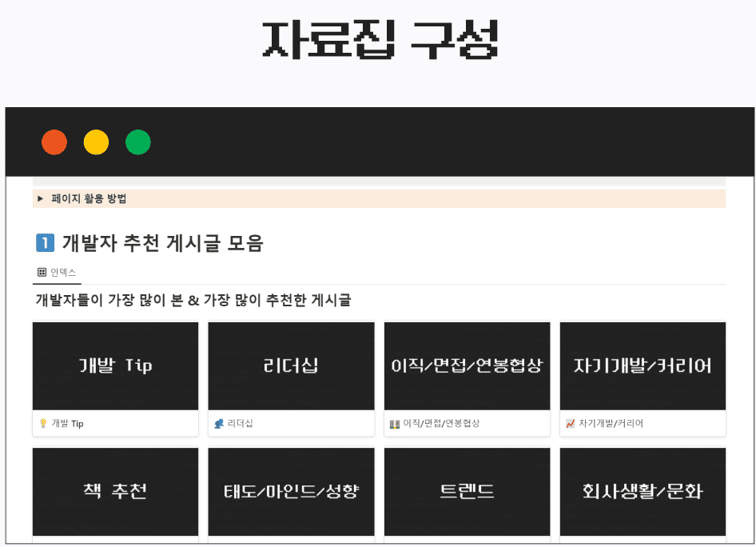
Task: Open the 책 추천 card
Action: click(x=115, y=491)
